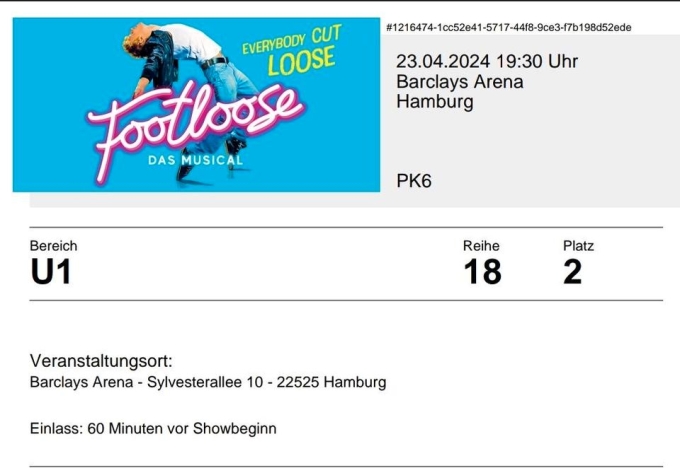
Task: Click the Barclays Arena venue line under the date
Action: coord(459,82)
